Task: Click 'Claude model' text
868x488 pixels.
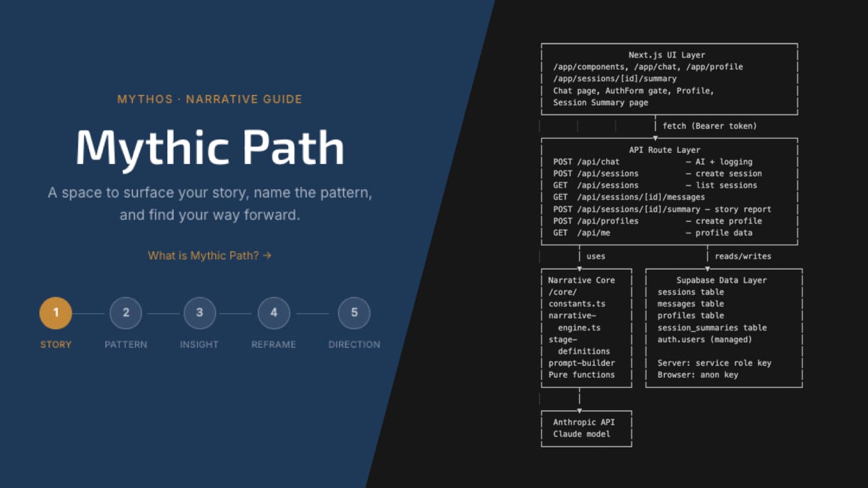Action: (x=581, y=434)
